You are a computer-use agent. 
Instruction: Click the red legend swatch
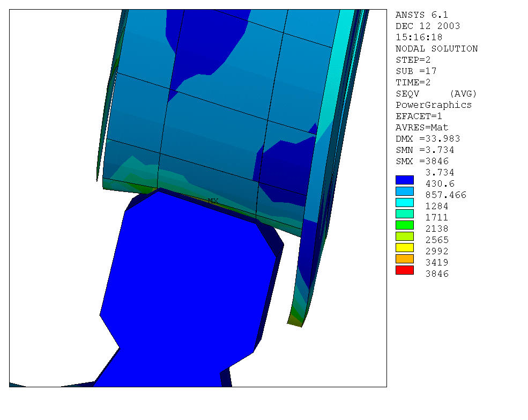coord(404,270)
